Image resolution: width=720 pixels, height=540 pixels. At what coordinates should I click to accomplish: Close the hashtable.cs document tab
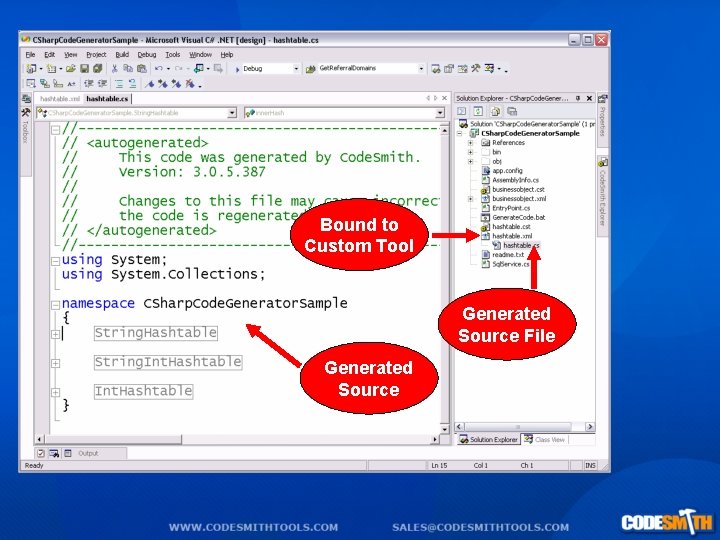click(x=444, y=98)
